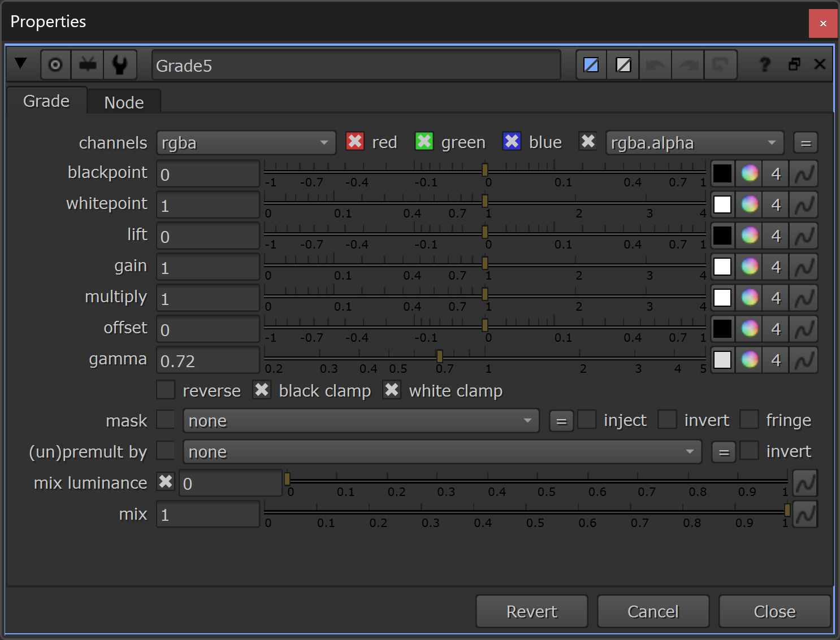Screen dimensions: 840x640
Task: Toggle the green channel checkbox
Action: (424, 141)
